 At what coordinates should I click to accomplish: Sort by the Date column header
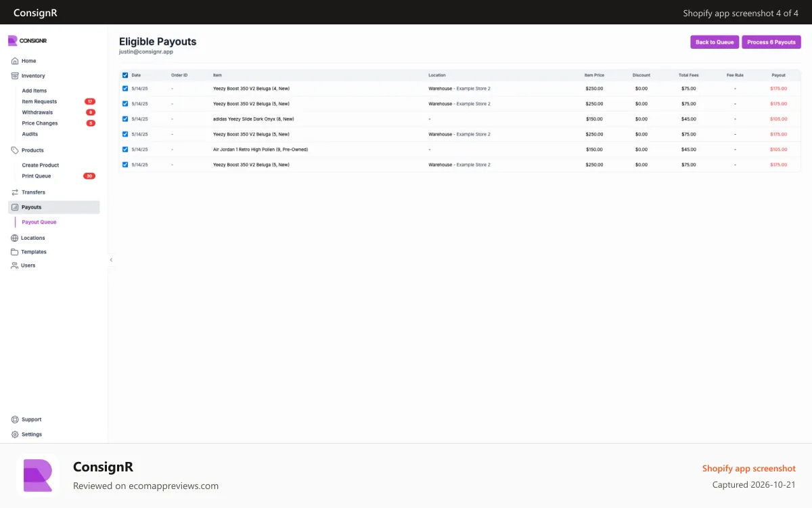tap(136, 75)
